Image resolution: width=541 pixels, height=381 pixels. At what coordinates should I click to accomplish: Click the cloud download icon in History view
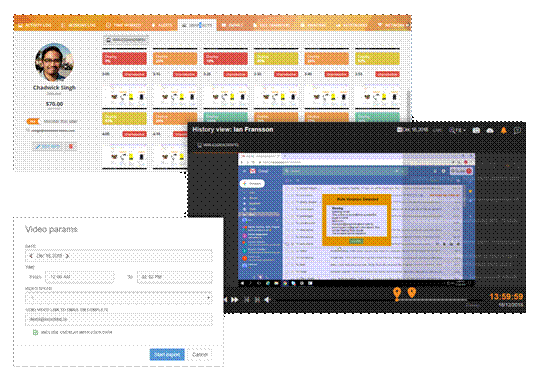click(x=490, y=130)
